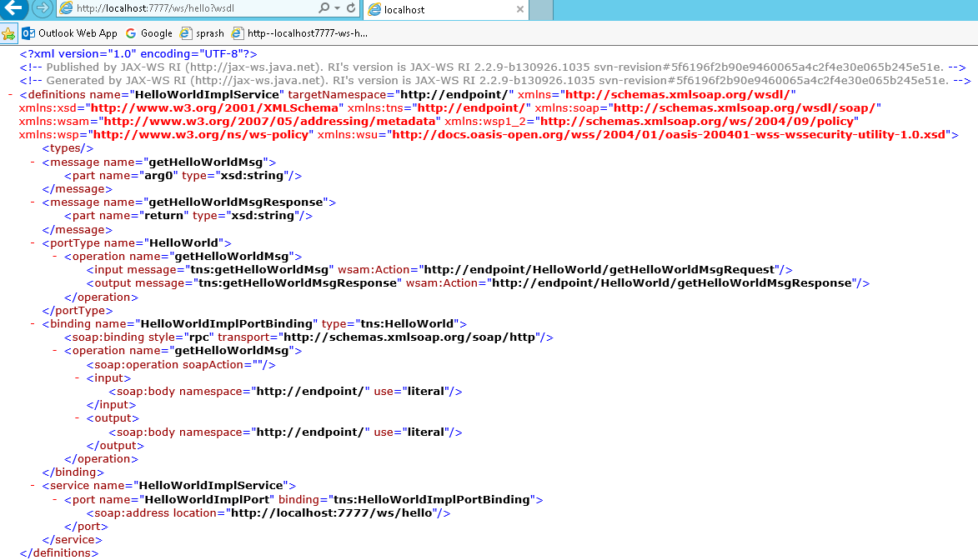Click the Forward navigation arrow
The height and width of the screenshot is (560, 978).
pyautogui.click(x=42, y=9)
